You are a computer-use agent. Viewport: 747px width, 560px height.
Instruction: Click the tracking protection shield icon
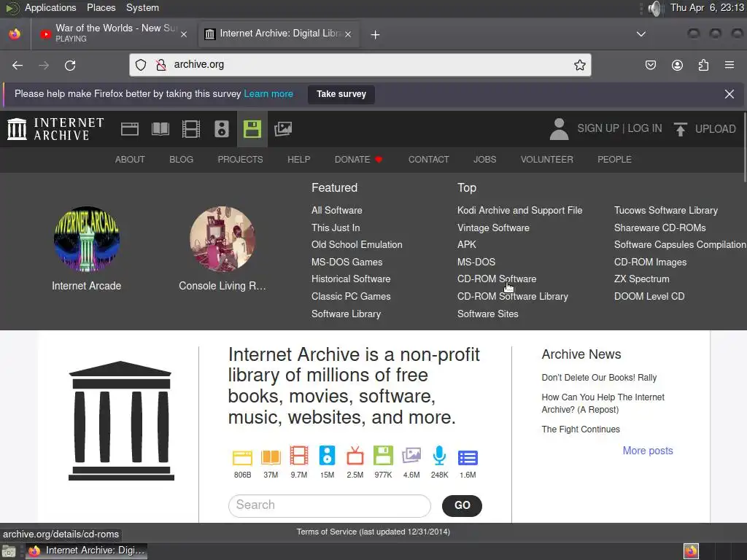pyautogui.click(x=141, y=65)
